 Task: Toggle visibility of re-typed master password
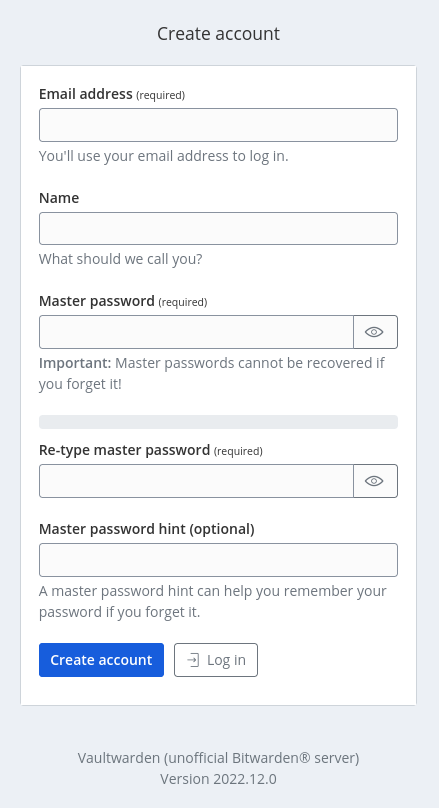tap(375, 481)
